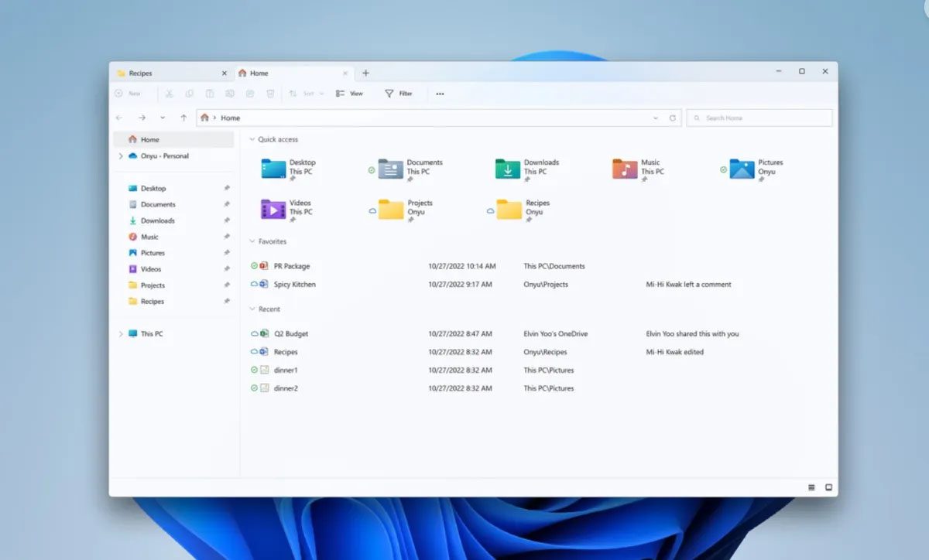
Task: Delete using the trash icon in the toolbar
Action: pyautogui.click(x=269, y=93)
